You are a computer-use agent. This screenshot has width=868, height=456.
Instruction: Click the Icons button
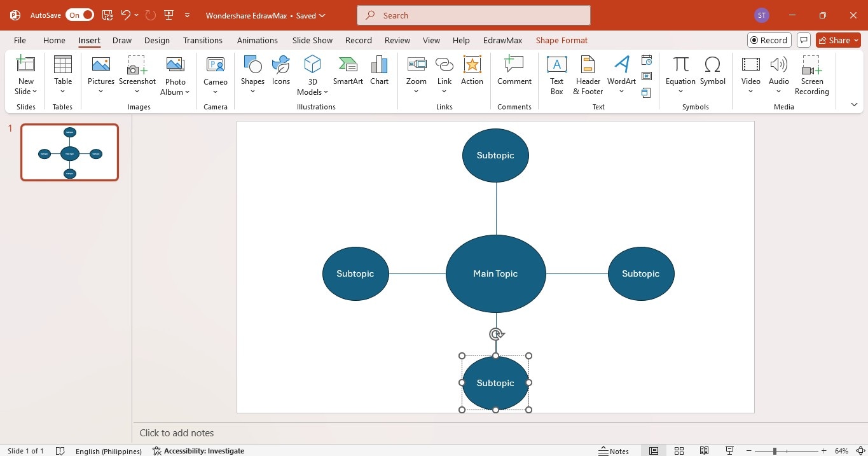(280, 70)
